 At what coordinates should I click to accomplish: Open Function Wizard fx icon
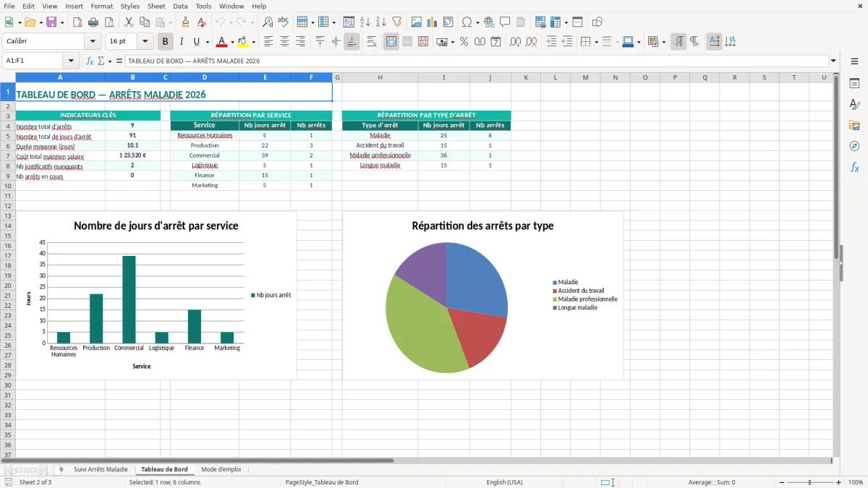pos(90,61)
